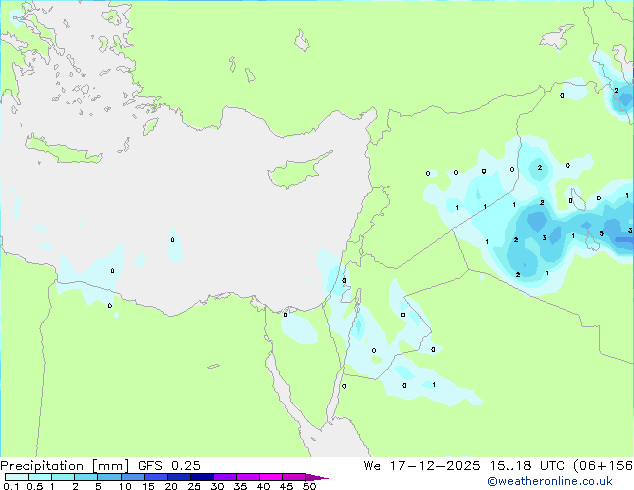
Task: Click the island of Cyprus on the map
Action: point(297,172)
